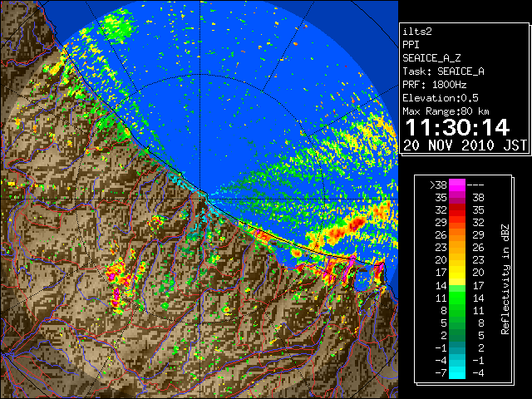This screenshot has width=532, height=399.
Task: Click the radar center where azimuth lines cross
Action: [x=200, y=199]
